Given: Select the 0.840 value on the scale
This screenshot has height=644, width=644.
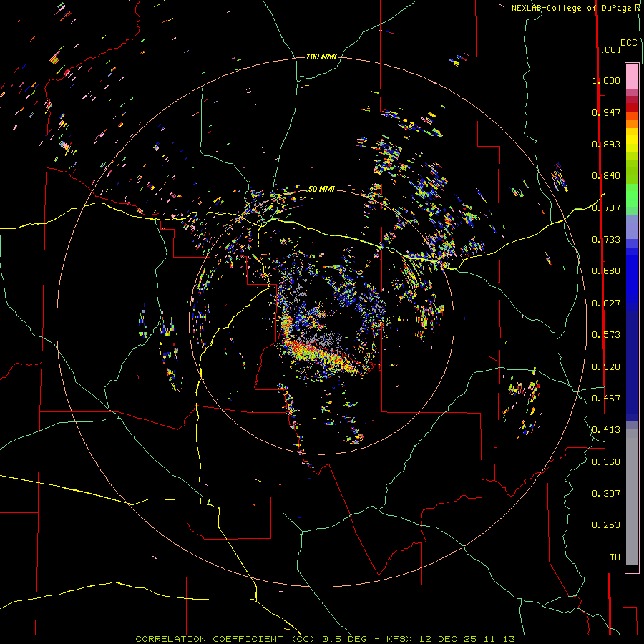Looking at the screenshot, I should (x=606, y=176).
